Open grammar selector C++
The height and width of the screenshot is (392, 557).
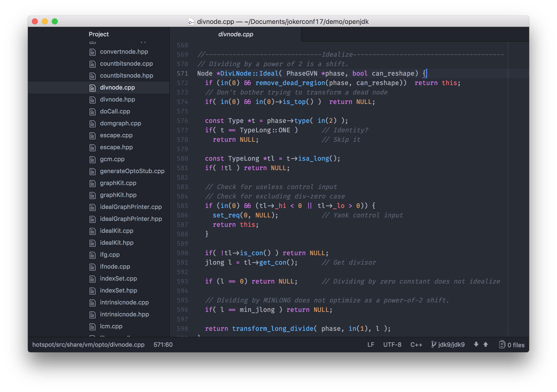pyautogui.click(x=416, y=344)
